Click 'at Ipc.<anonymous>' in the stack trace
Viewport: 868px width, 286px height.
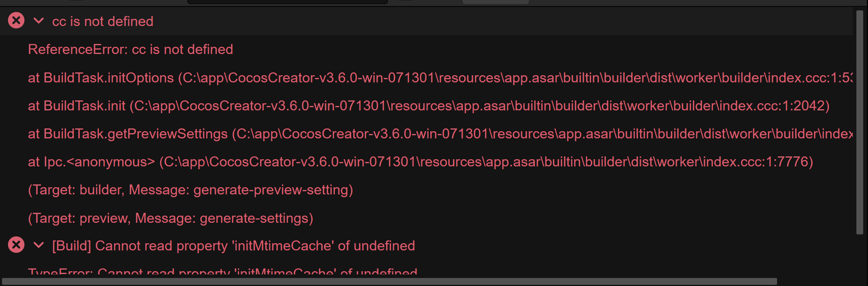click(x=91, y=162)
